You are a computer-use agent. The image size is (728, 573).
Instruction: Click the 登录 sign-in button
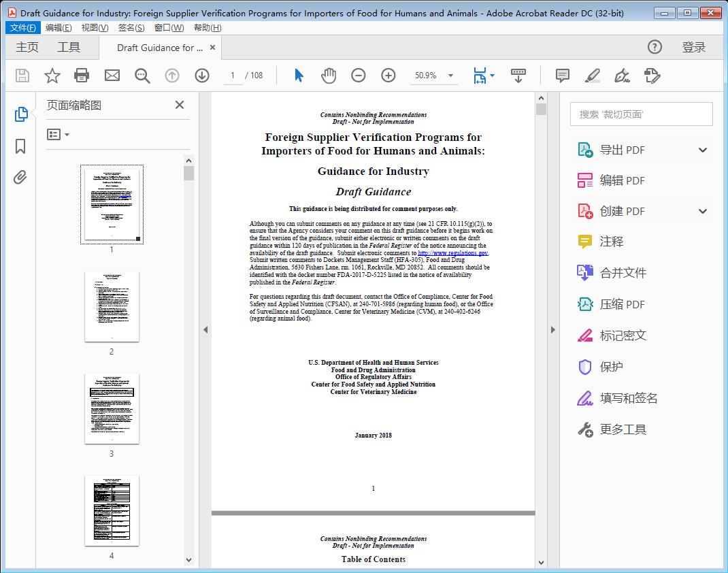[x=693, y=47]
